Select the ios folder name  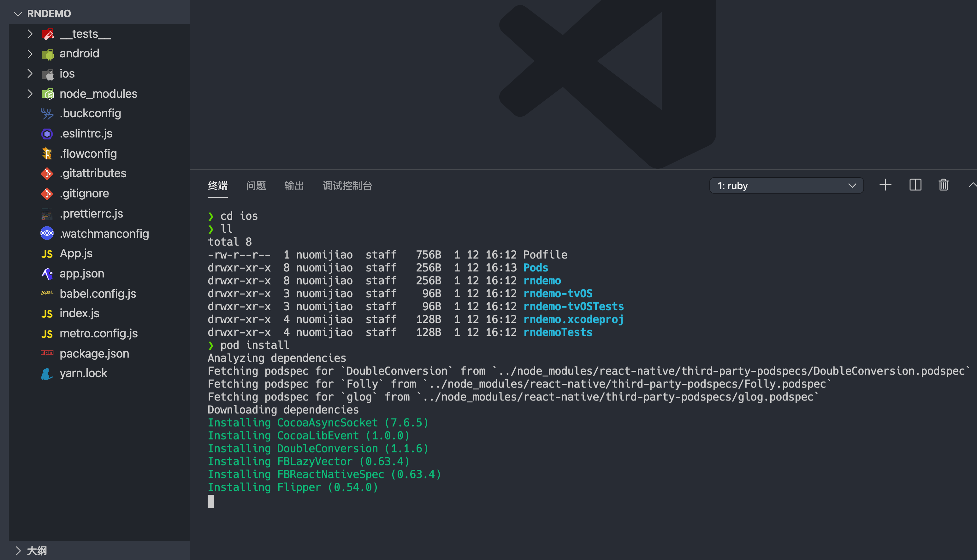[67, 74]
